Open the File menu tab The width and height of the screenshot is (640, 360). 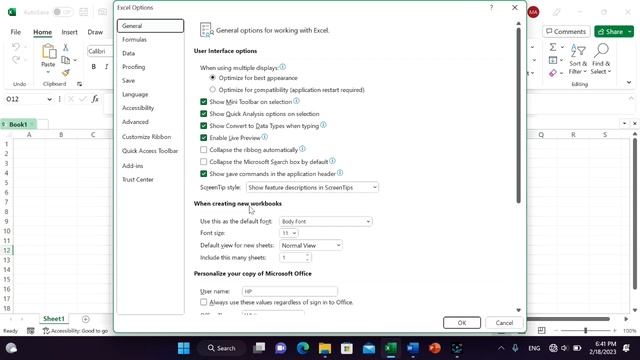click(16, 32)
